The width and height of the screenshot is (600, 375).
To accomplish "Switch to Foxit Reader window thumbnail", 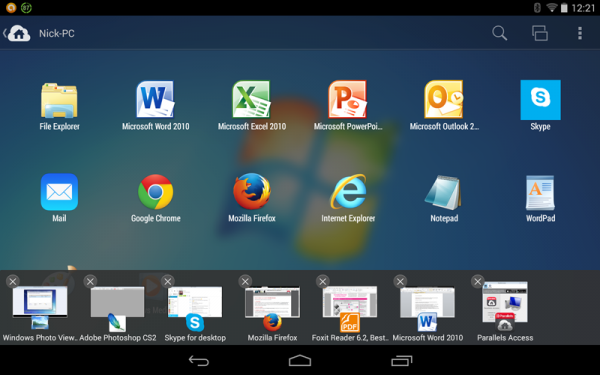I will 350,302.
